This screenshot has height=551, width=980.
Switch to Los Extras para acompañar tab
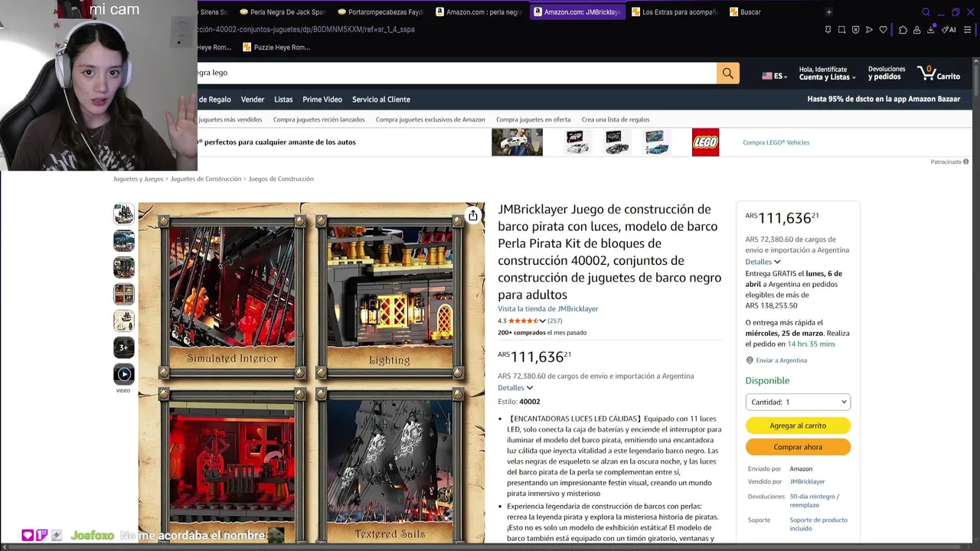(675, 12)
